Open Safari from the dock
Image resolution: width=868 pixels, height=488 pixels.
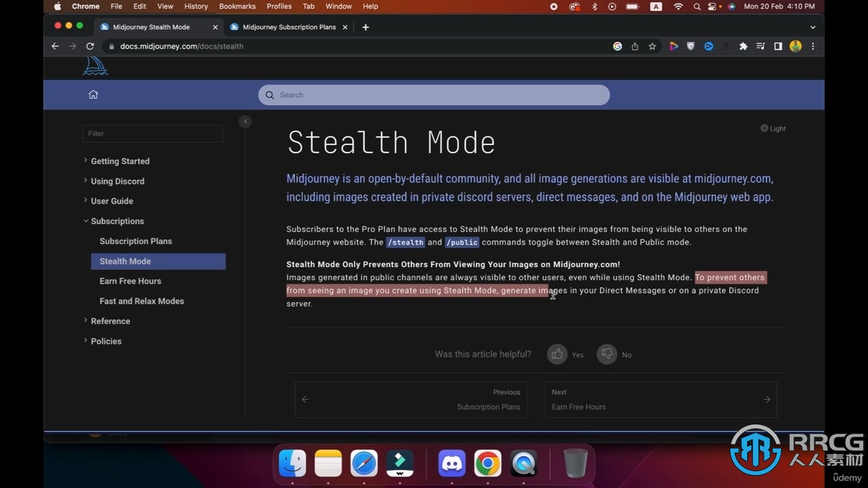click(364, 464)
